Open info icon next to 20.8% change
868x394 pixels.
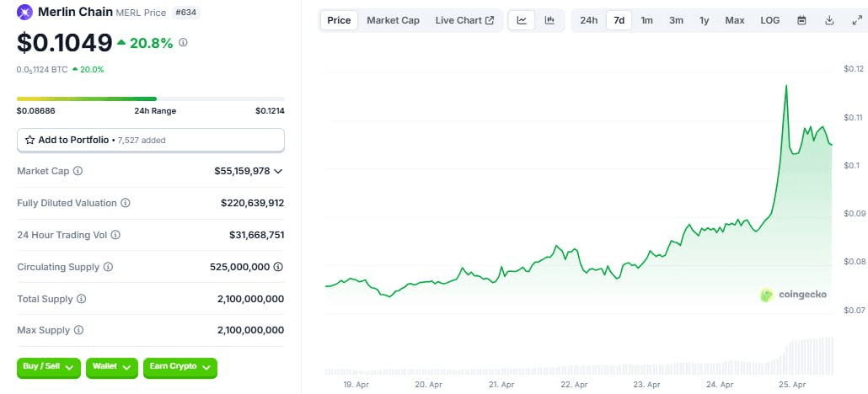(x=183, y=42)
